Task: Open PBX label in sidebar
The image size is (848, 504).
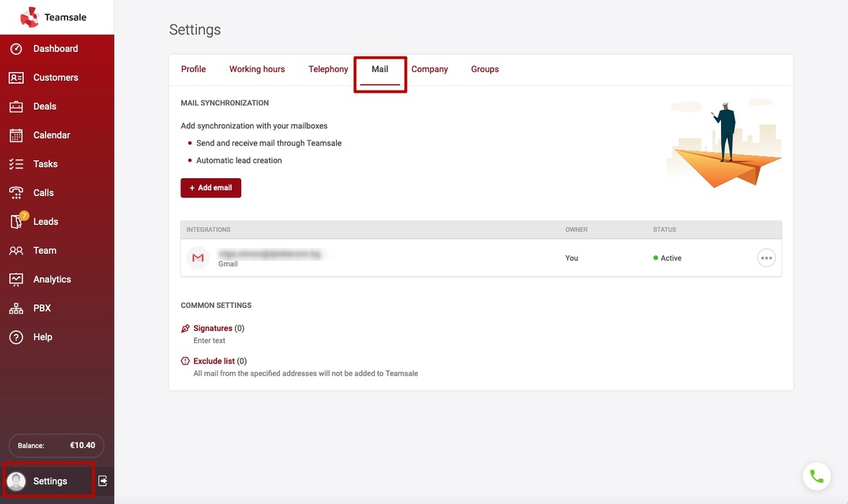Action: point(42,309)
